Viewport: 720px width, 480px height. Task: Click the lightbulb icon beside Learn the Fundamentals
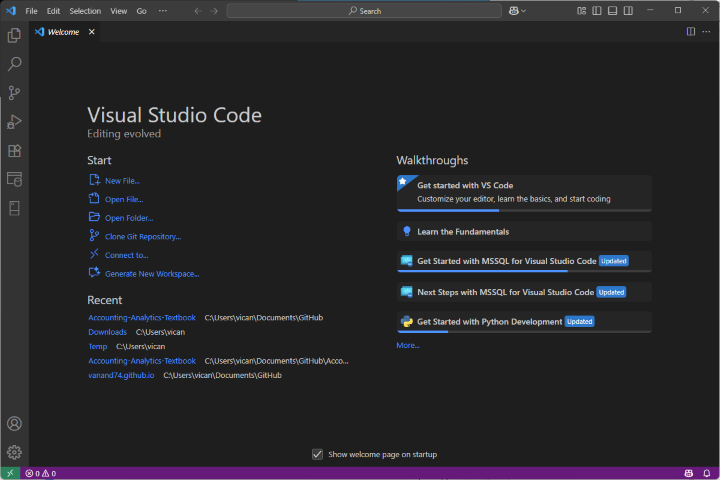tap(406, 232)
